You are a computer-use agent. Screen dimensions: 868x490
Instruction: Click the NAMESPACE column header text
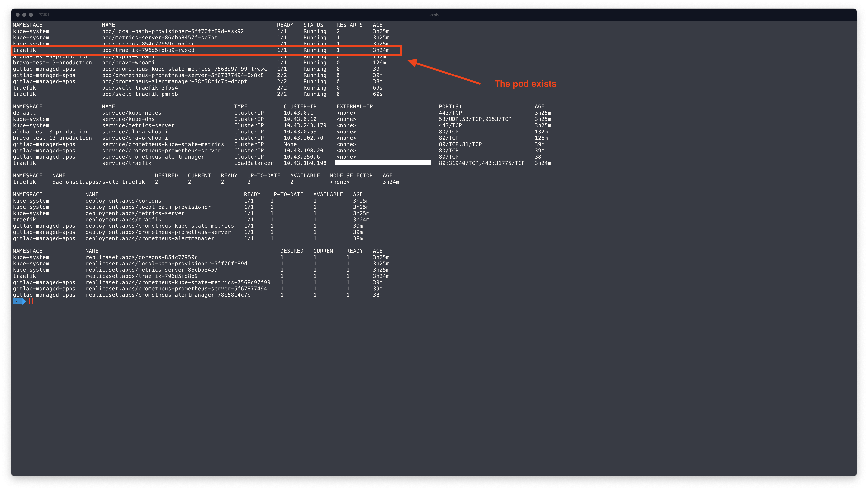(27, 25)
